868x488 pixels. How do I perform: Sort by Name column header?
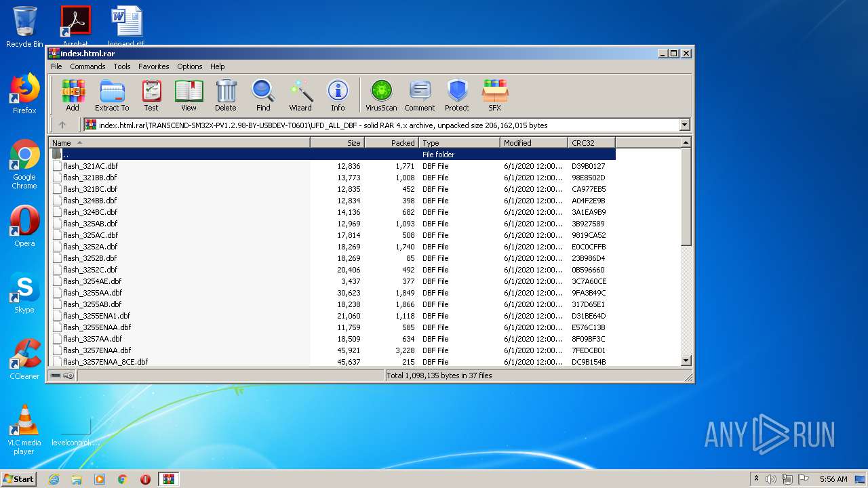180,143
